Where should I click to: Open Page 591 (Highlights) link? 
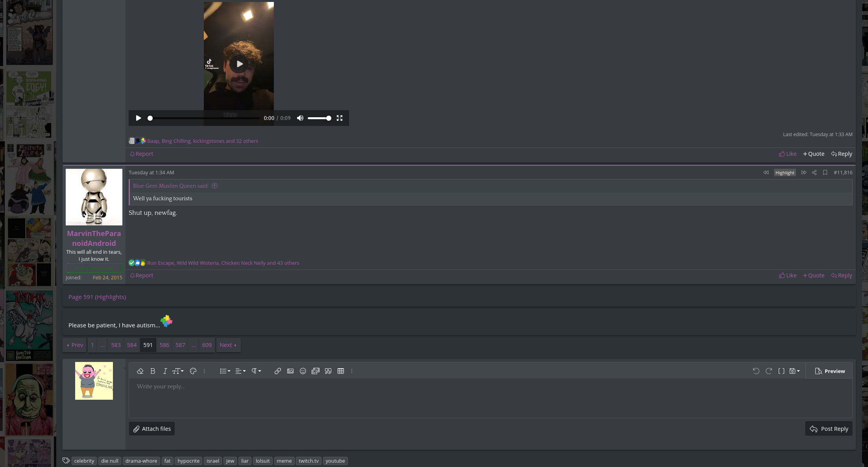tap(97, 297)
